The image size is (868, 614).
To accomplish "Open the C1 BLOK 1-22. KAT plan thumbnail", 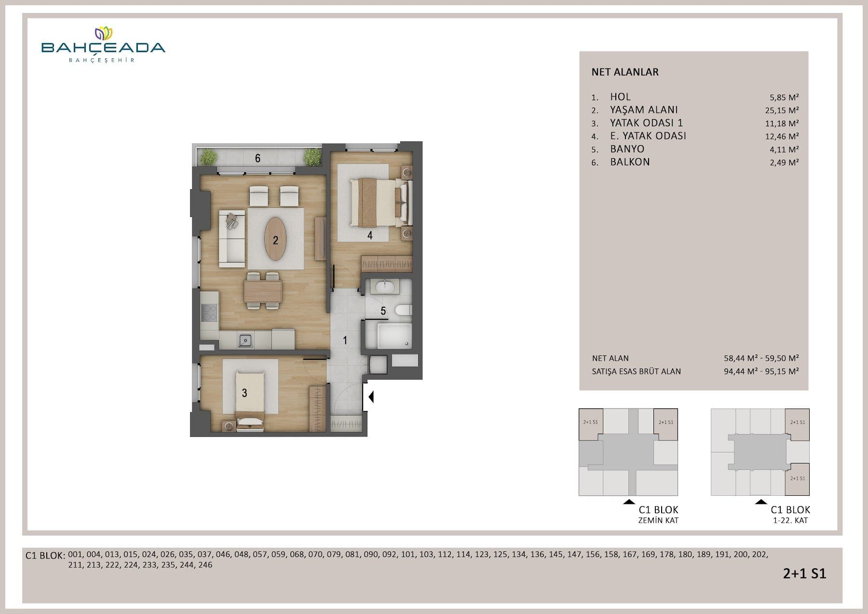I will tap(760, 452).
